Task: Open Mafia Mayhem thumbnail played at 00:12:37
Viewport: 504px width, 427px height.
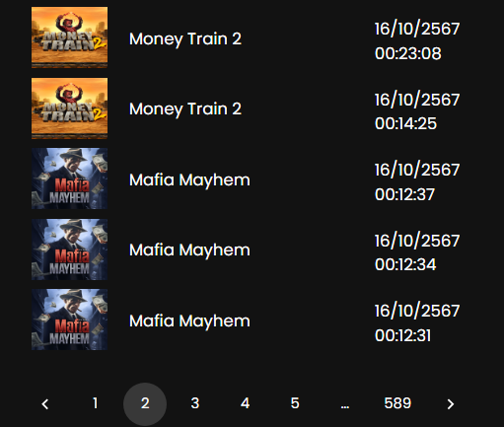Action: (x=69, y=178)
